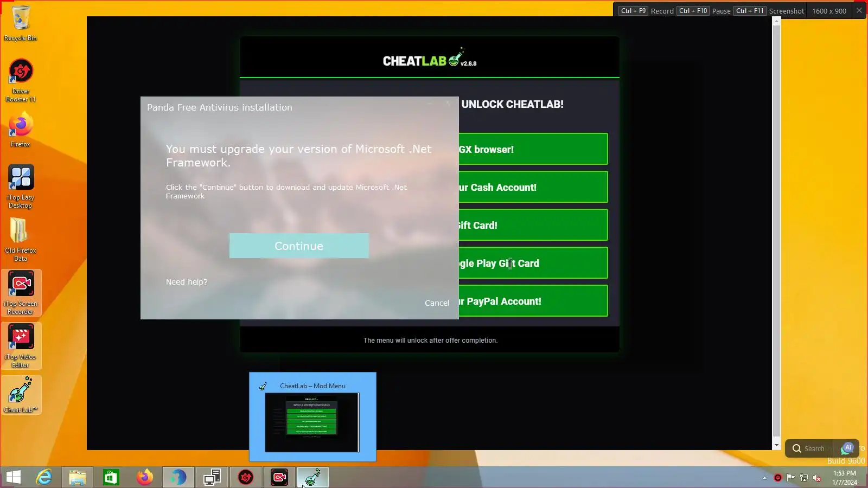Open the Old Firefox Data folder
Viewport: 868px width, 488px height.
coord(21,239)
